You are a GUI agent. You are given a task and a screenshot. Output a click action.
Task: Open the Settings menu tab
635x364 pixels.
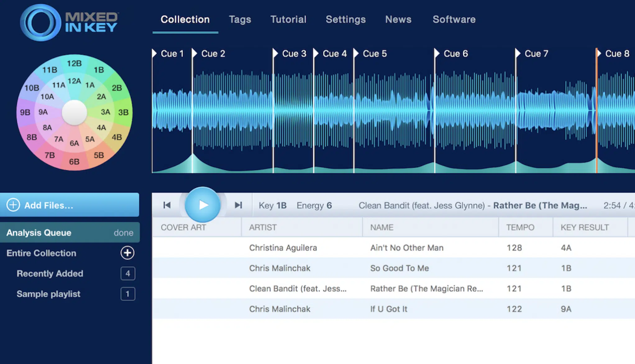[x=345, y=19]
